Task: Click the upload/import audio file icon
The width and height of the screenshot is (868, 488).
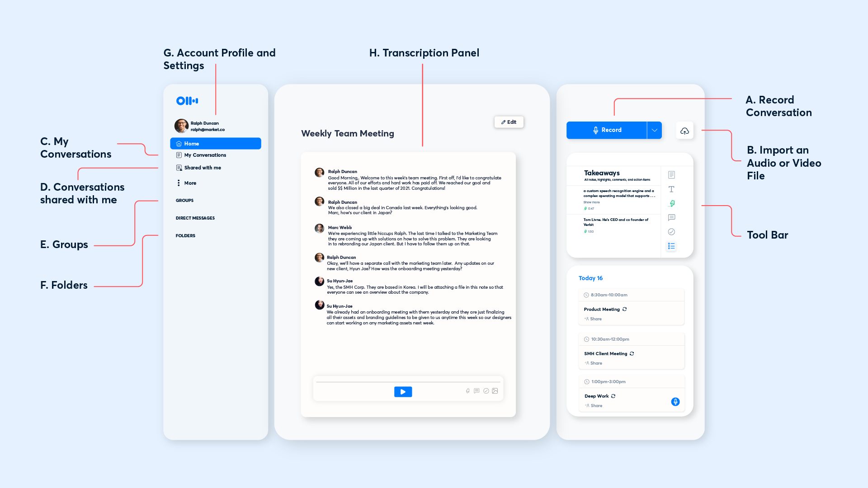Action: click(x=684, y=131)
